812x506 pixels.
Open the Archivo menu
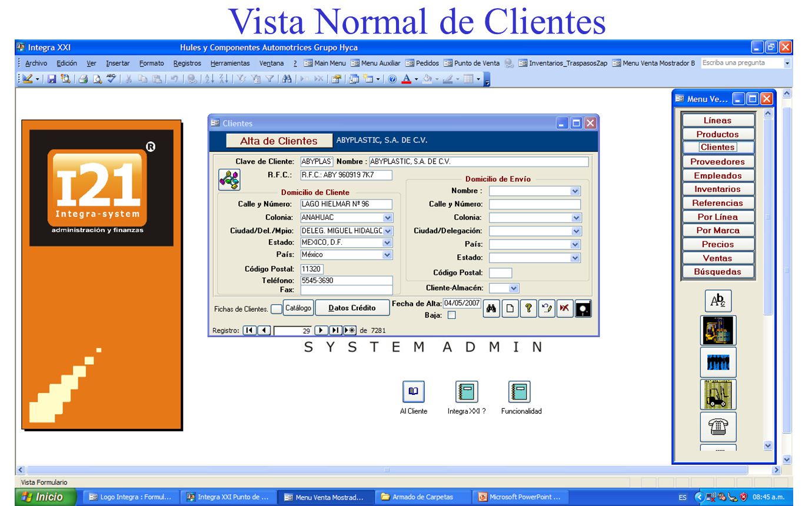[36, 63]
